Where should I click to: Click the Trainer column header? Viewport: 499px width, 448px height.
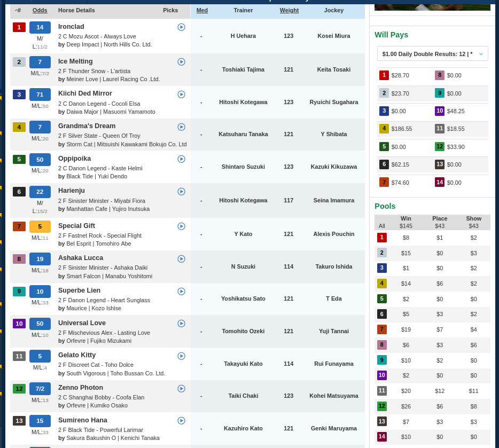[243, 10]
